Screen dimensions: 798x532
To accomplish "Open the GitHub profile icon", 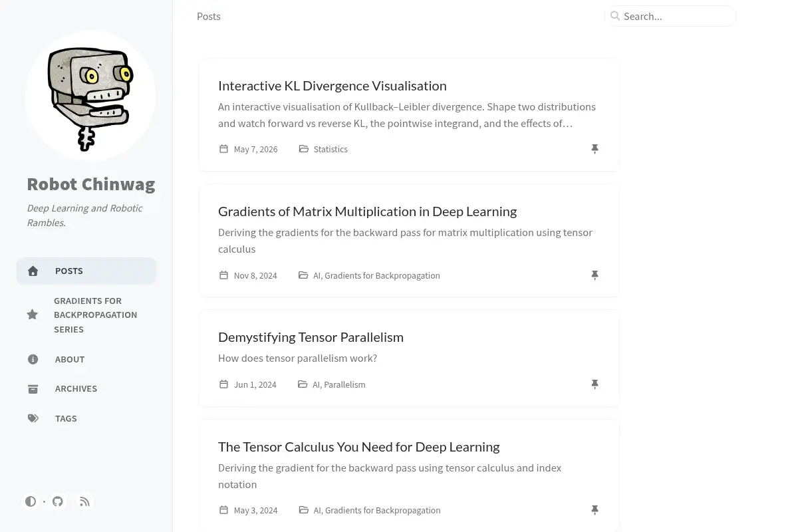I will pyautogui.click(x=58, y=501).
